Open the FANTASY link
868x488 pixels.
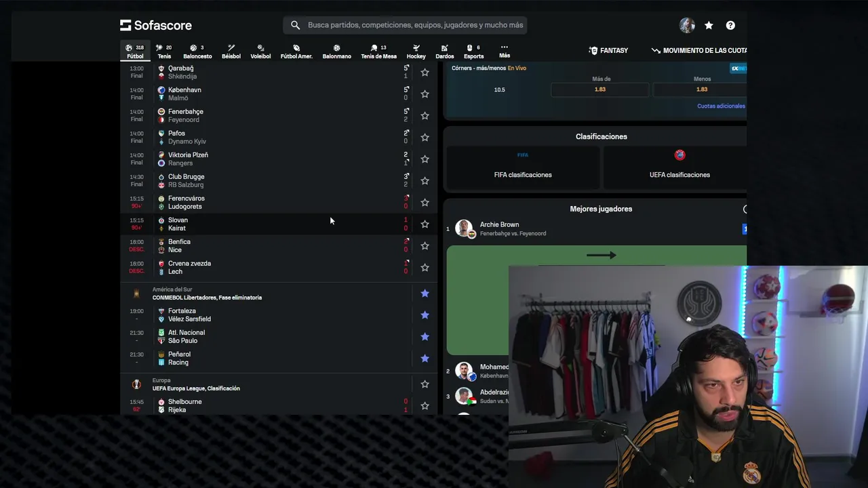click(x=608, y=50)
